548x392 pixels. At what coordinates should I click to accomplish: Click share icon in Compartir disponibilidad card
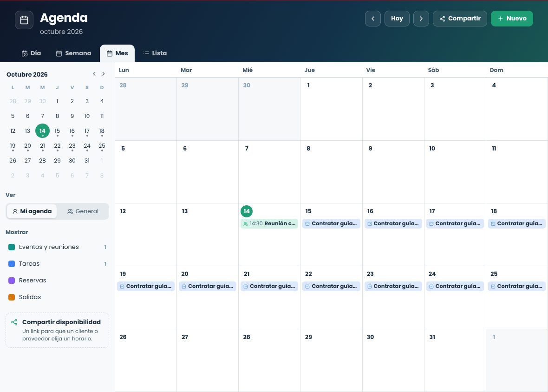[14, 322]
